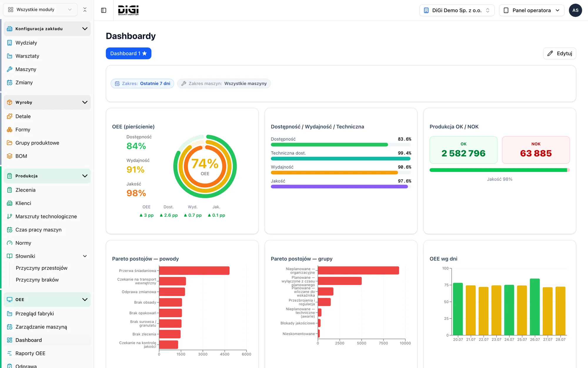
Task: Click the 2.6 pp Dost. change value
Action: coord(169,215)
